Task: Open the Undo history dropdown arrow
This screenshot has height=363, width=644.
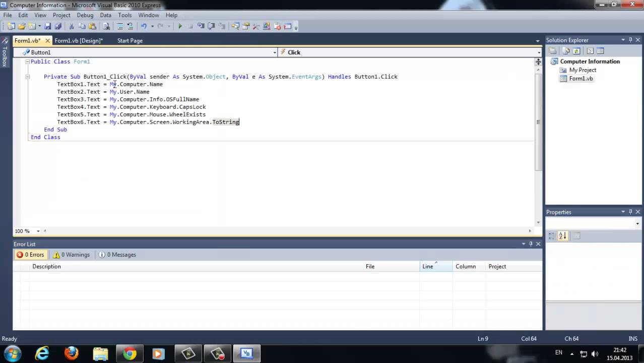Action: click(152, 26)
